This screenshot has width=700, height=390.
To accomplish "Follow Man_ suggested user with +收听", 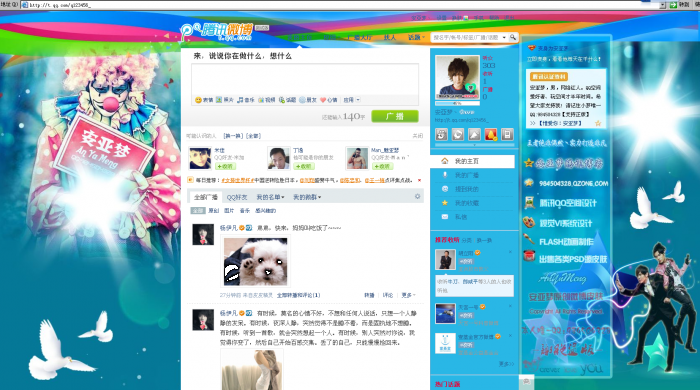I will 383,166.
